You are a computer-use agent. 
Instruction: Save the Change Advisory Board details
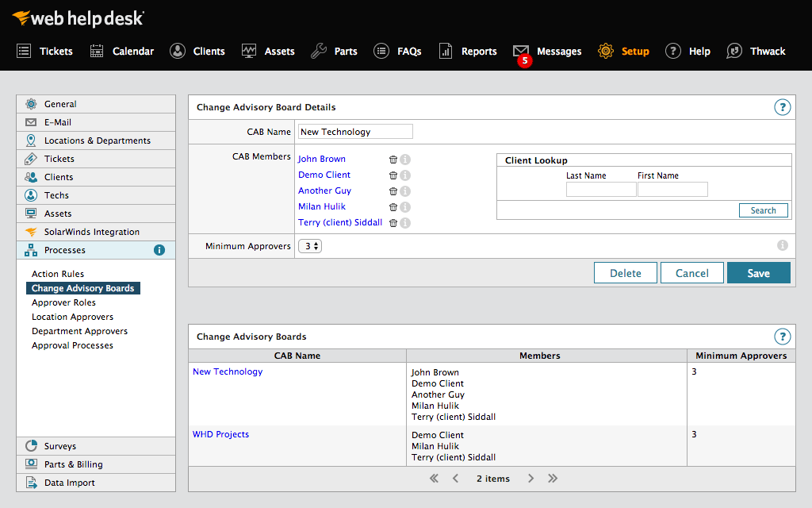pos(758,272)
